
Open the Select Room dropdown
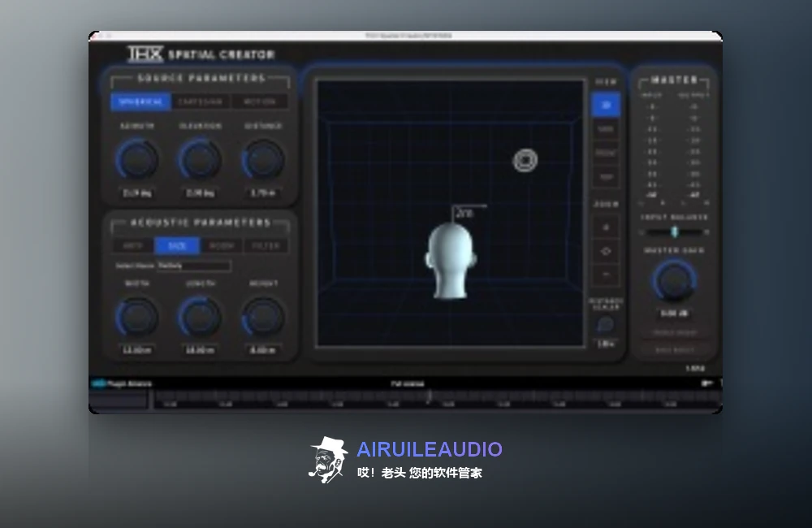[x=194, y=266]
